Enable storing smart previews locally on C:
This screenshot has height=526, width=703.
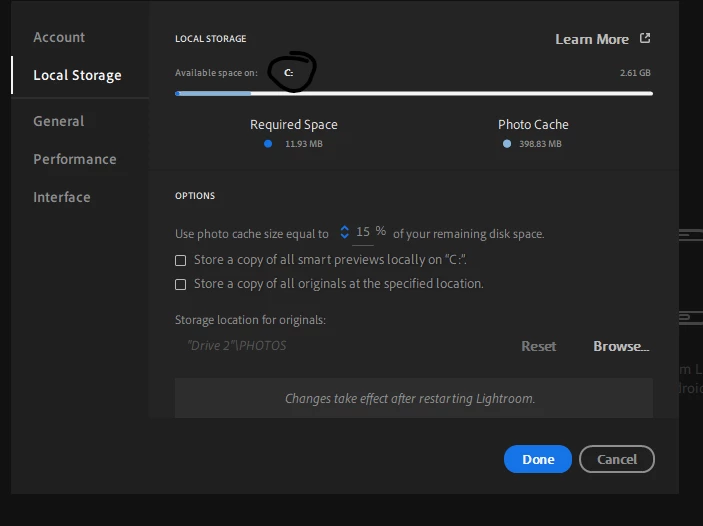point(181,261)
